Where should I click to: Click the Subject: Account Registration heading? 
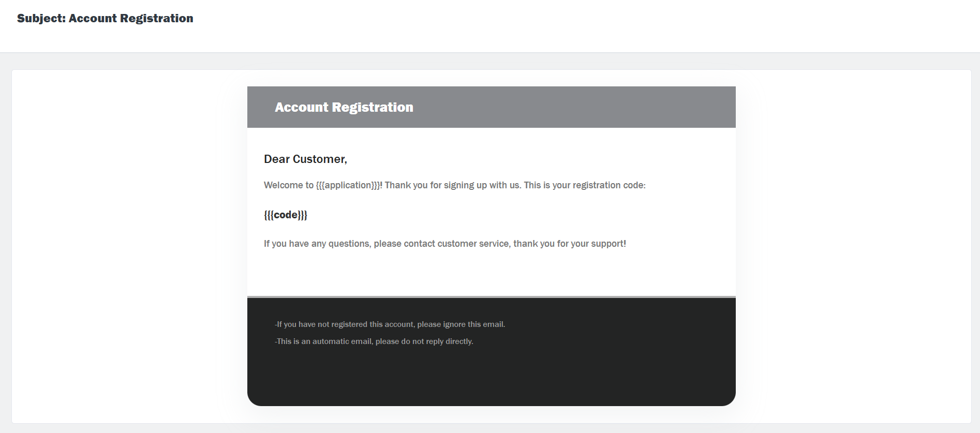(x=105, y=19)
